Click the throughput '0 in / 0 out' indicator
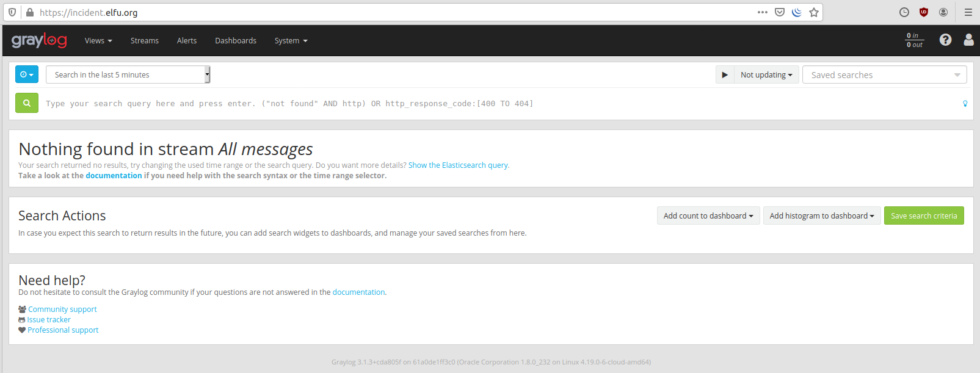Viewport: 980px width, 373px height. tap(914, 40)
